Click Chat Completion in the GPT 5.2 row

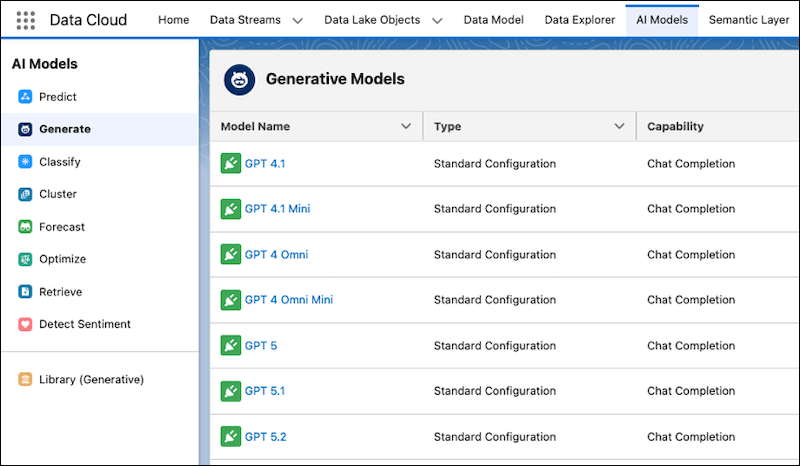pos(691,437)
